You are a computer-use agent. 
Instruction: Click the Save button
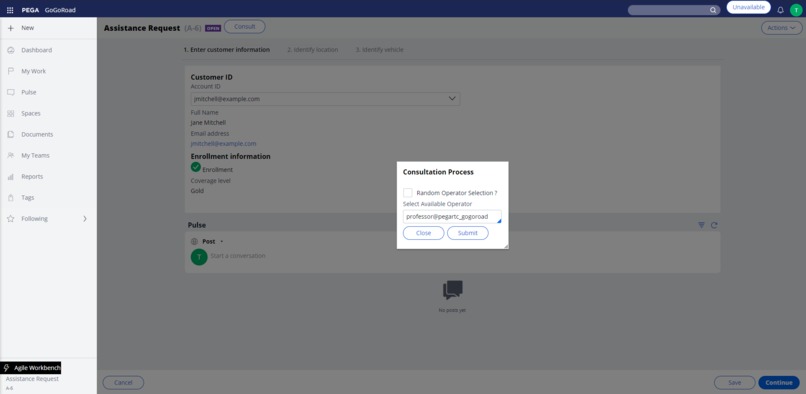click(x=735, y=383)
